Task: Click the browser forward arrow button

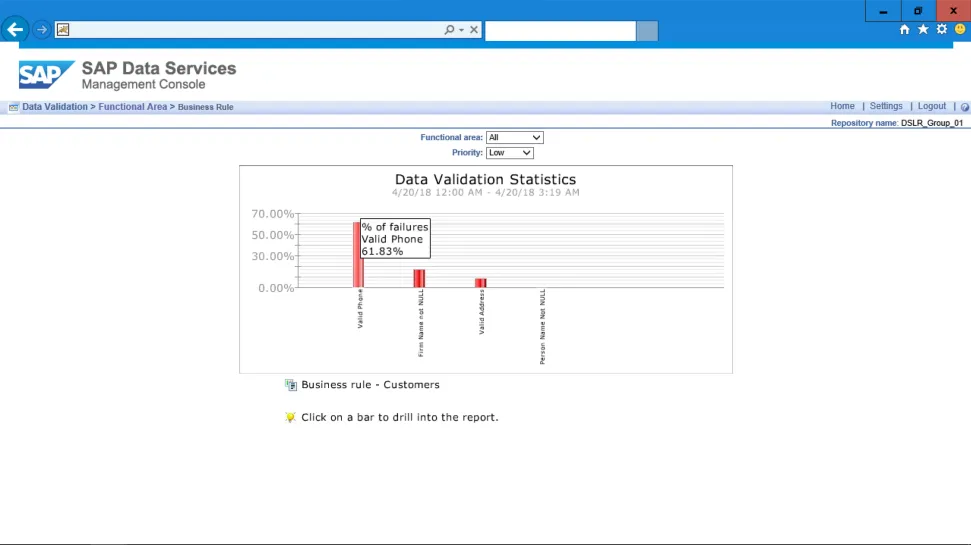Action: coord(42,30)
